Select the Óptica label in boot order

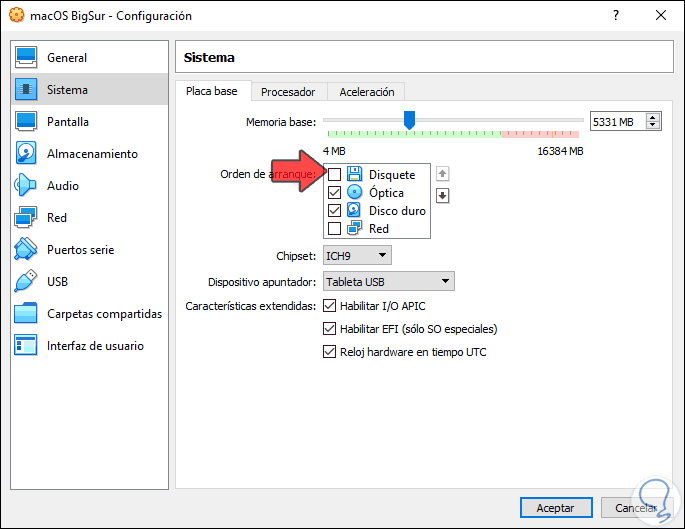387,192
